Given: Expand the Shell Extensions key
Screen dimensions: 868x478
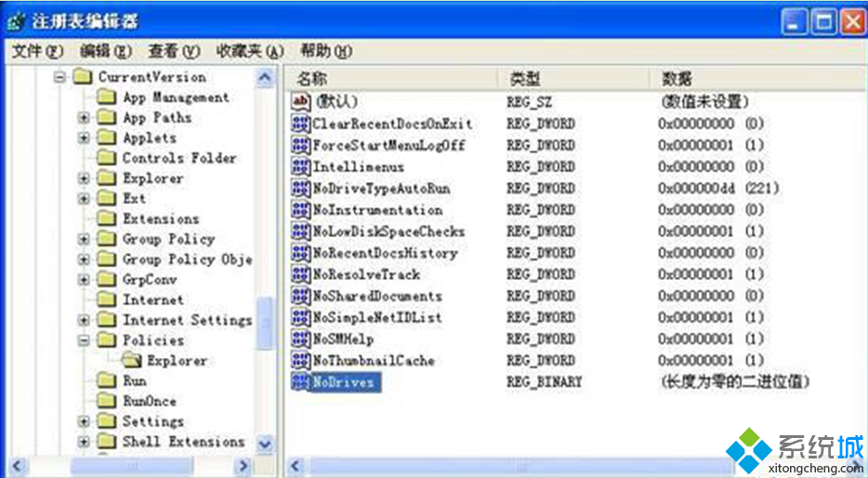Looking at the screenshot, I should pyautogui.click(x=85, y=442).
